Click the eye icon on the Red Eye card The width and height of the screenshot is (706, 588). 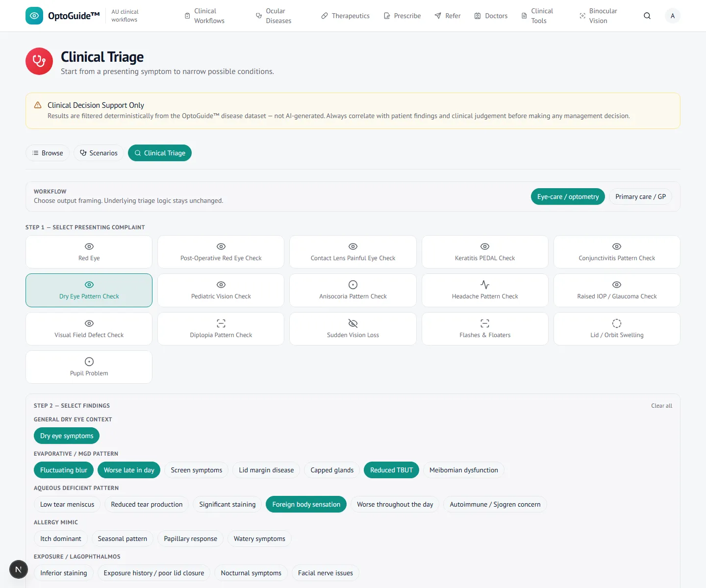(x=89, y=246)
